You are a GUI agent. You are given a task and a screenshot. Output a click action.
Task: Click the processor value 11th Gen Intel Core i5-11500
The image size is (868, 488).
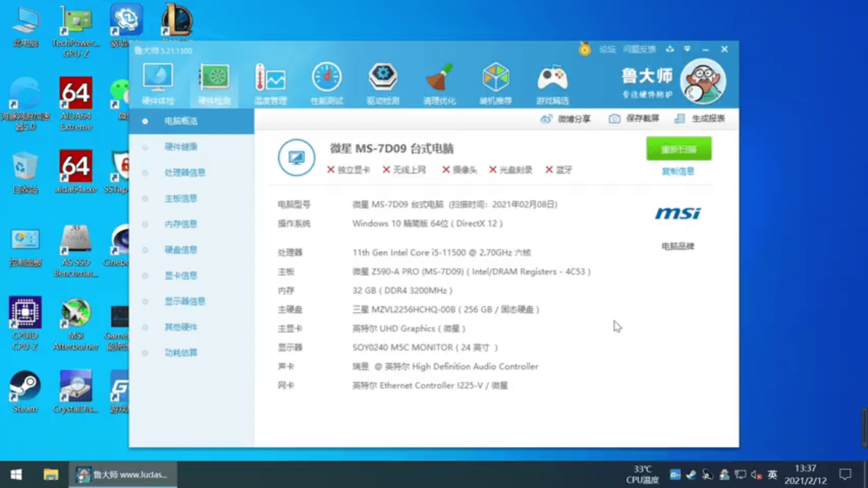442,253
